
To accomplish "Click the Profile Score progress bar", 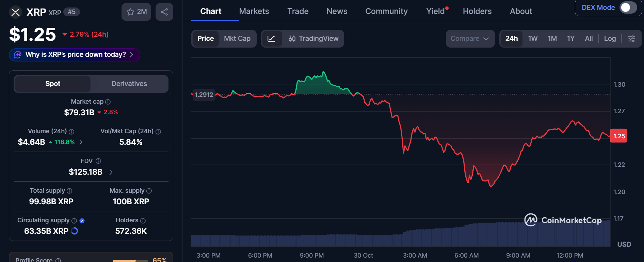I will tap(130, 261).
